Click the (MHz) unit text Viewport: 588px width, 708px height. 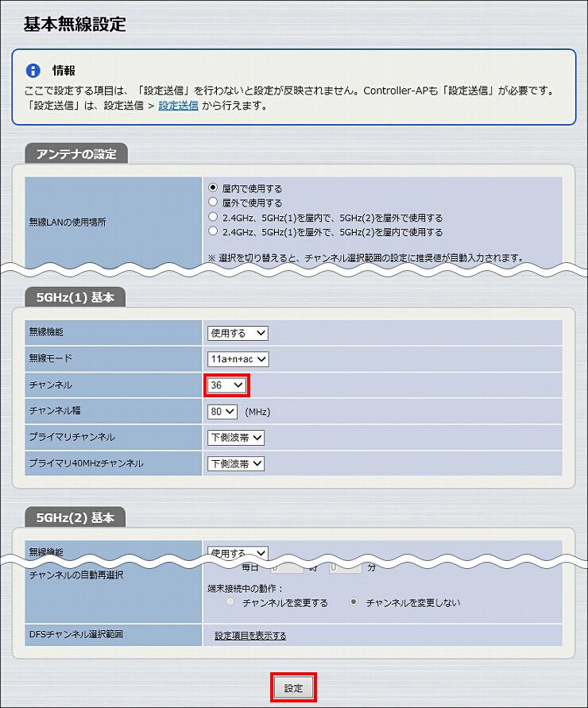point(257,412)
